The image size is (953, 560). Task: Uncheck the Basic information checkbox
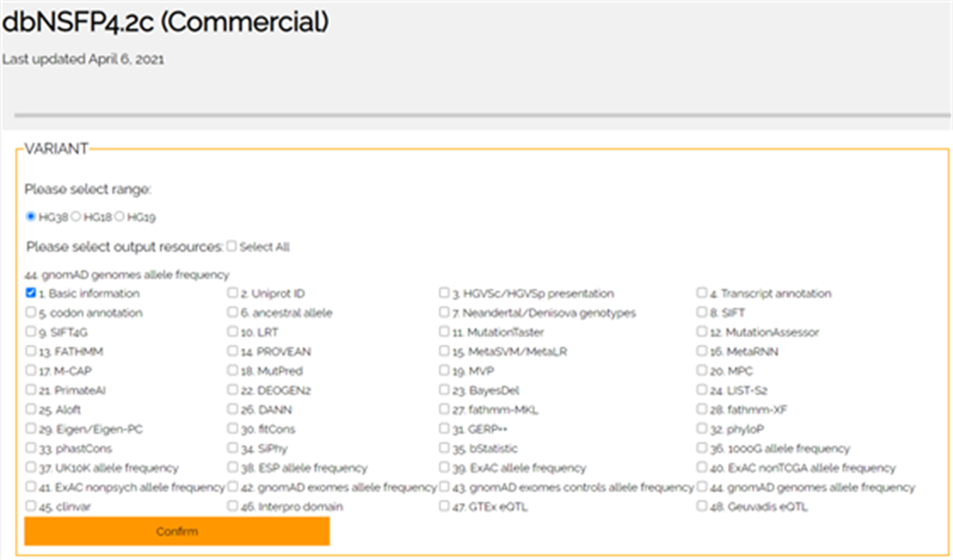[x=31, y=293]
